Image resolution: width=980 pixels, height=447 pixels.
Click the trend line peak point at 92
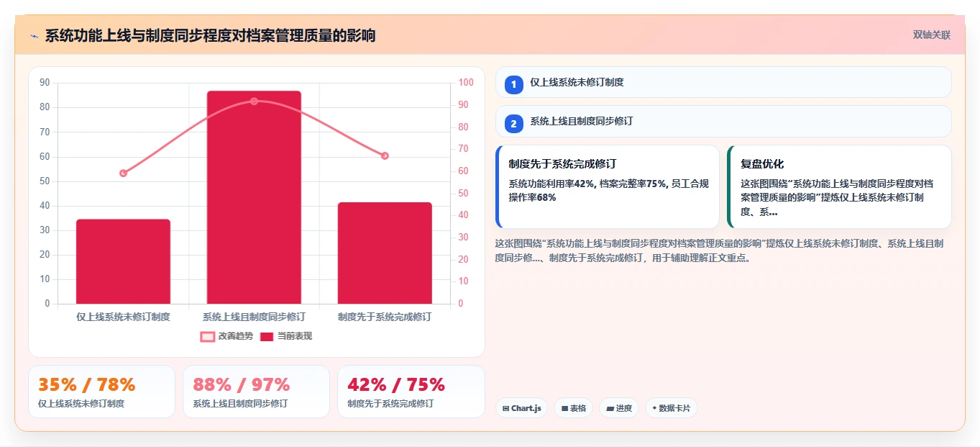click(254, 101)
